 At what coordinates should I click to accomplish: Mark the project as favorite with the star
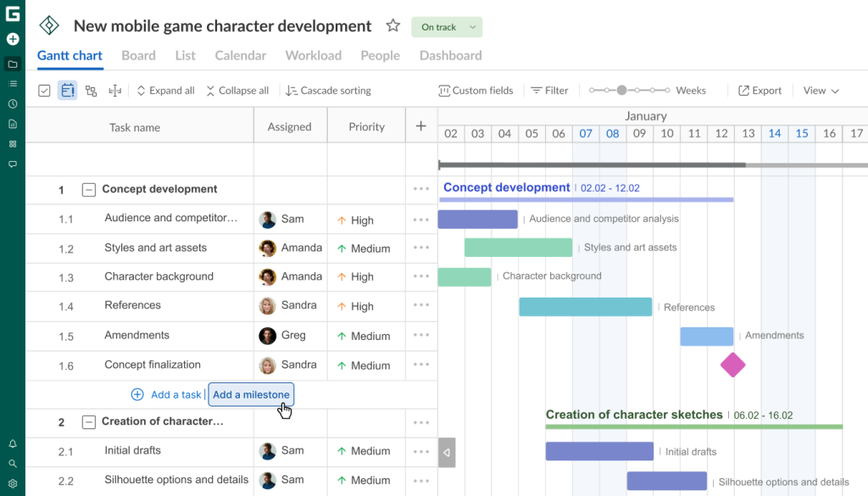click(392, 25)
